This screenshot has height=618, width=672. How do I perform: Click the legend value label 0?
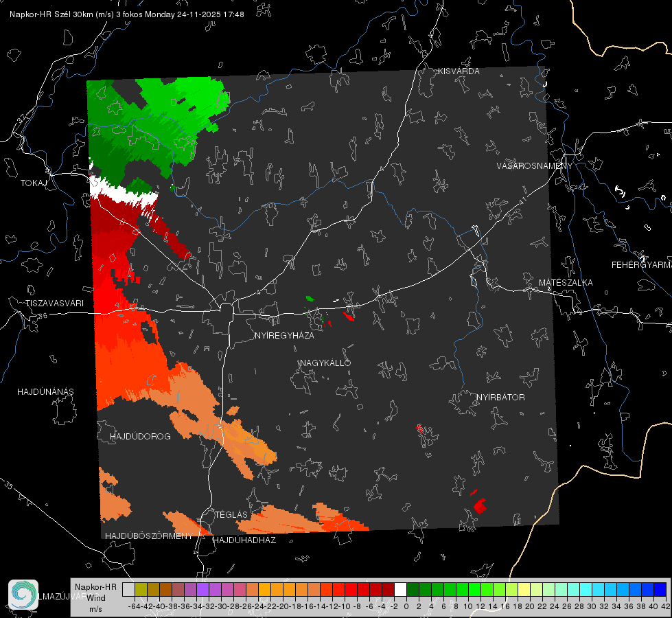coord(406,606)
